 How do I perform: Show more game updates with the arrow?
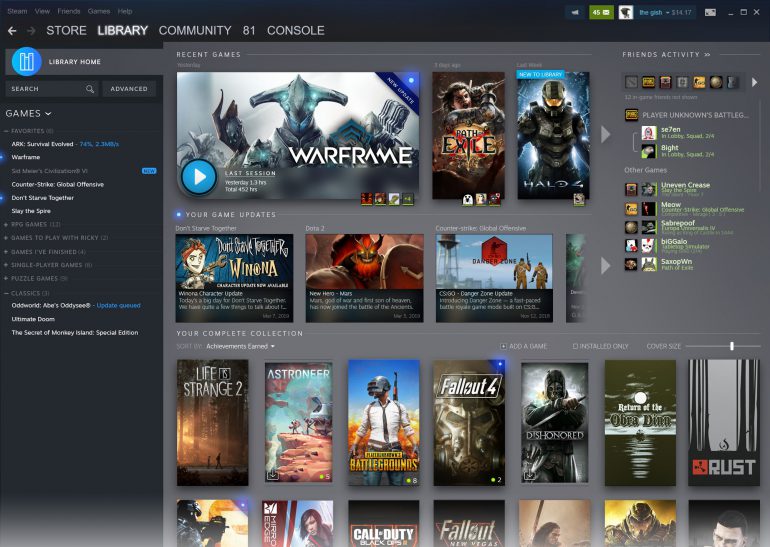(x=606, y=266)
